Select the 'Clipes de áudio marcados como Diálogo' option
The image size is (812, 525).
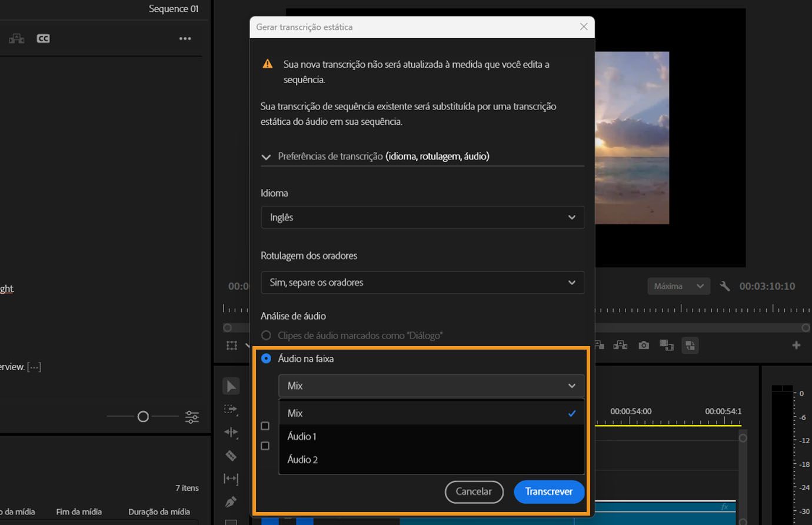click(266, 335)
